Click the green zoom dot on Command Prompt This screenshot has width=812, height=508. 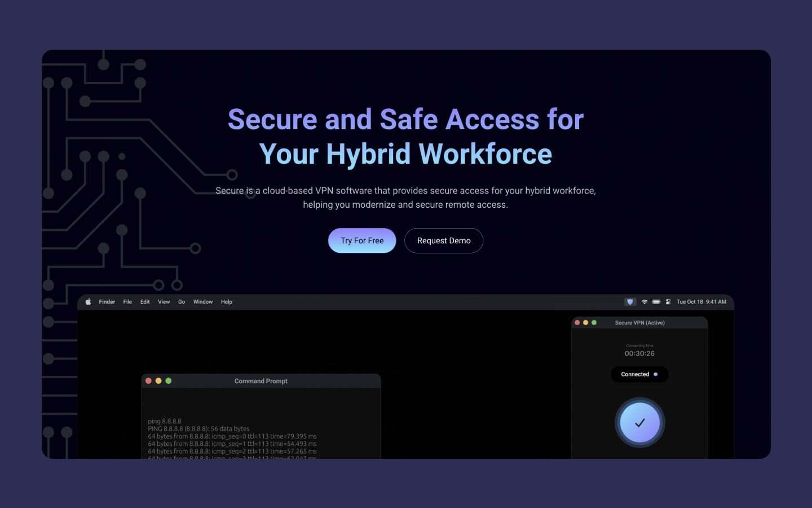click(x=169, y=381)
